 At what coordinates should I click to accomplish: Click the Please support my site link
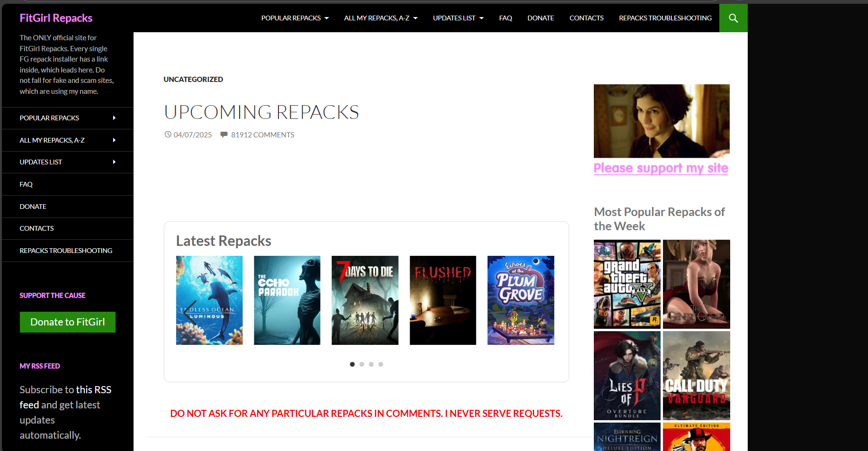point(661,168)
